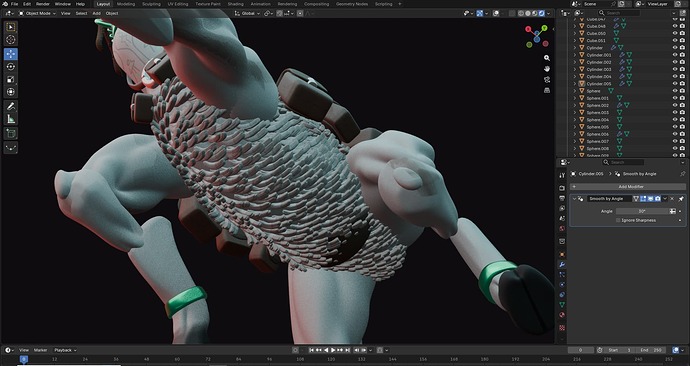This screenshot has width=690, height=366.
Task: Expand the Cube.051 outliner row
Action: (x=575, y=40)
